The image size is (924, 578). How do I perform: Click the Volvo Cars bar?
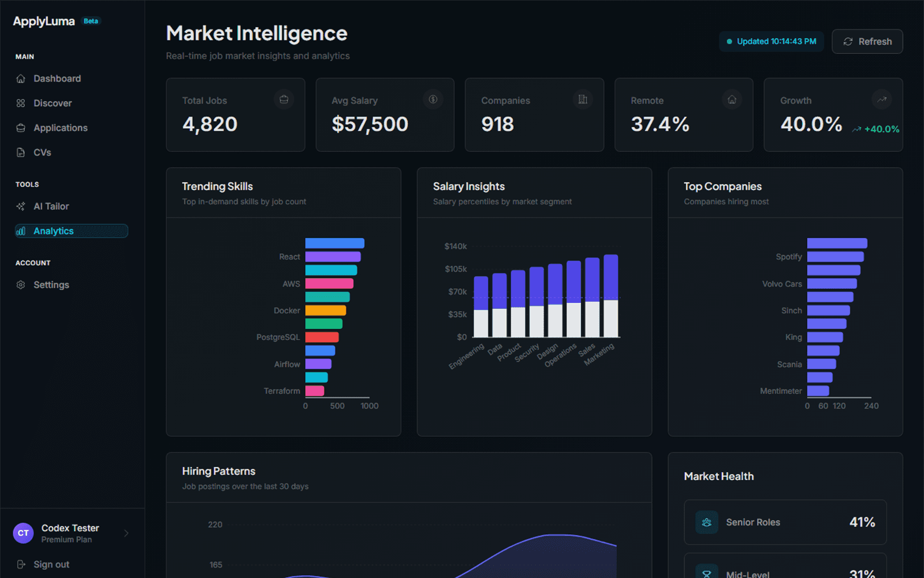click(x=832, y=283)
